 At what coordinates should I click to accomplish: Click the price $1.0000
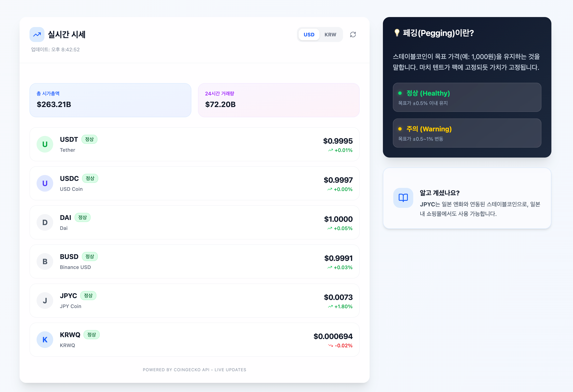(x=338, y=219)
